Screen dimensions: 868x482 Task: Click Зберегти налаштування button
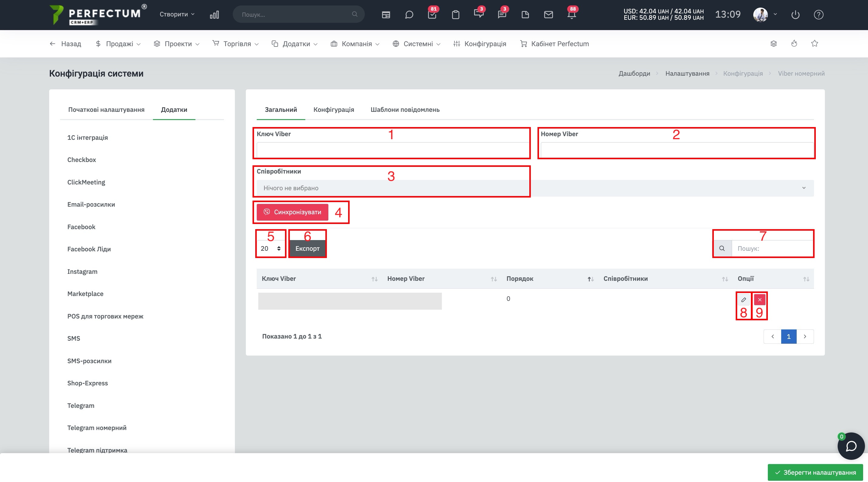pyautogui.click(x=815, y=472)
